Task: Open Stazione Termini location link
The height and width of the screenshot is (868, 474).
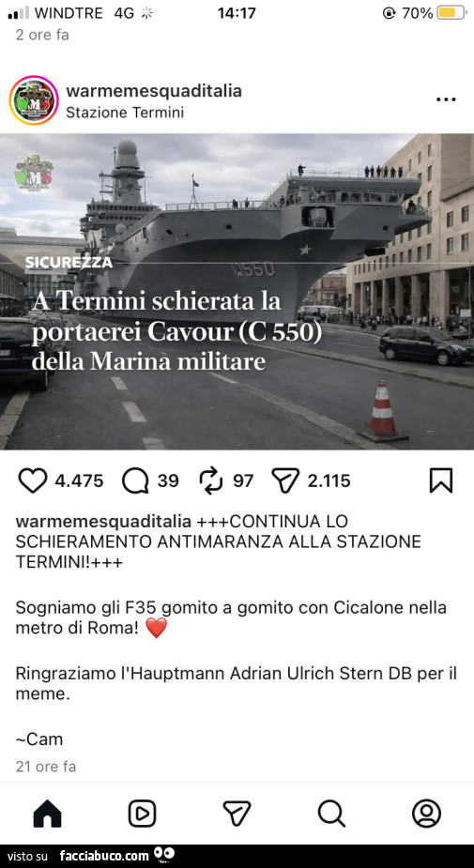Action: pos(125,113)
